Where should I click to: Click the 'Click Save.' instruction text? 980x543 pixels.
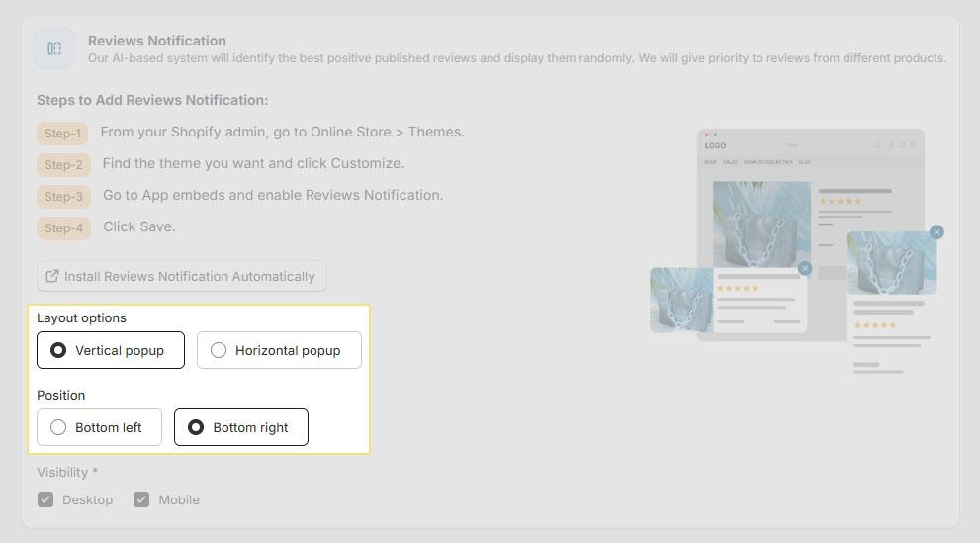pyautogui.click(x=138, y=226)
